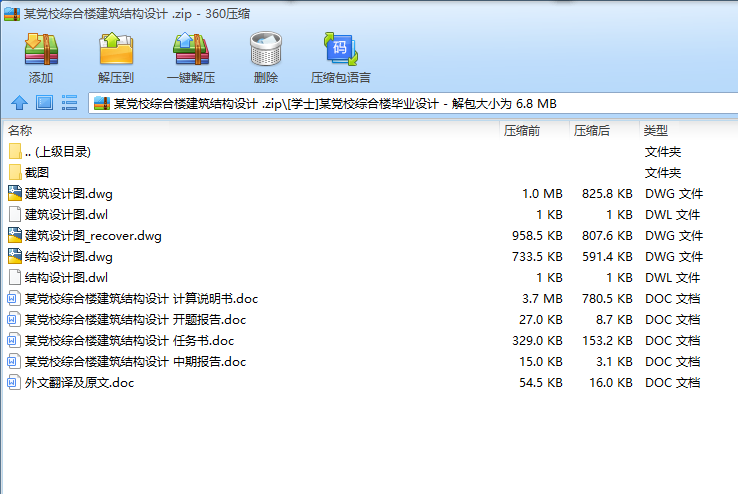Select the 结构设计图.dwg file icon
This screenshot has width=738, height=494.
[15, 256]
